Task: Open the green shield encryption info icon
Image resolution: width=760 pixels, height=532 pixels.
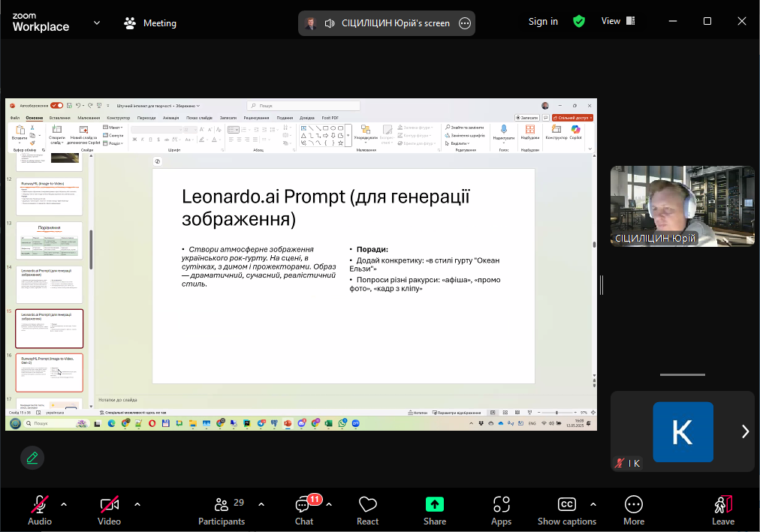Action: point(579,21)
